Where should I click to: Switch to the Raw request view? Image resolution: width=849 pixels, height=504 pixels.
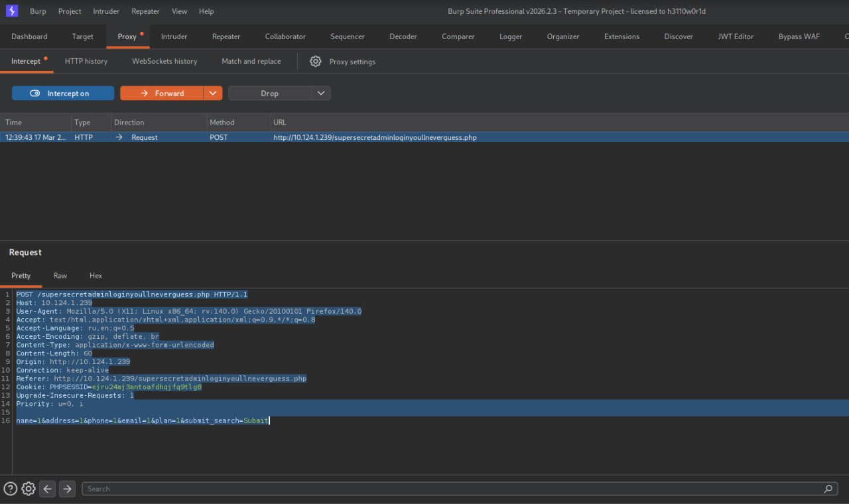tap(60, 275)
